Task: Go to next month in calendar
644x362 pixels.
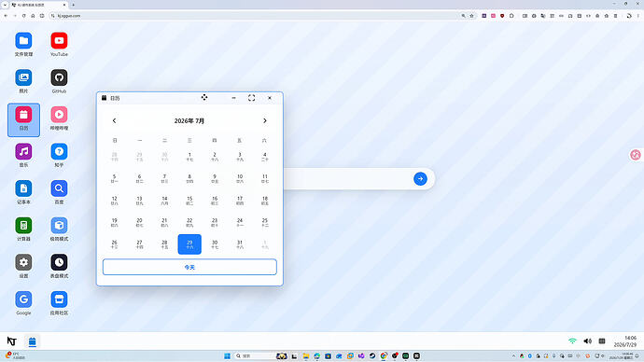Action: 265,120
